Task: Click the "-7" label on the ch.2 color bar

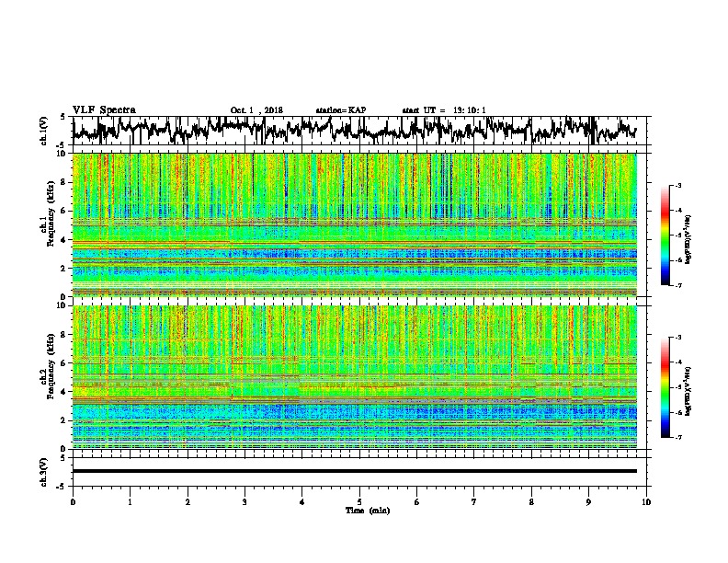Action: pyautogui.click(x=677, y=437)
